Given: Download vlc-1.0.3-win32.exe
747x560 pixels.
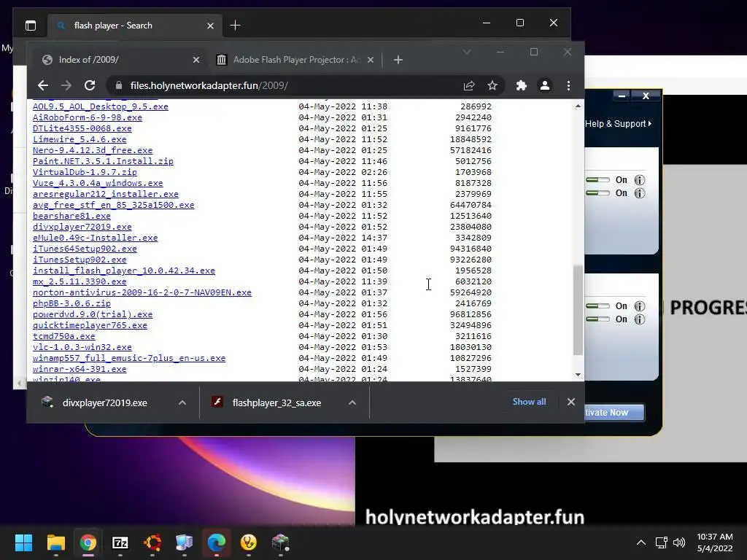Looking at the screenshot, I should pyautogui.click(x=82, y=347).
